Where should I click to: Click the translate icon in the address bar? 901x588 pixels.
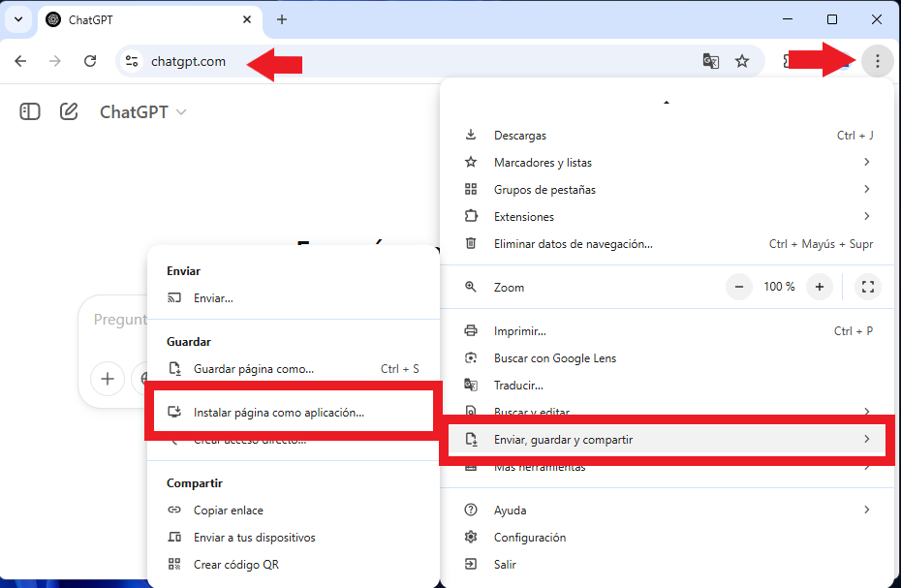711,61
